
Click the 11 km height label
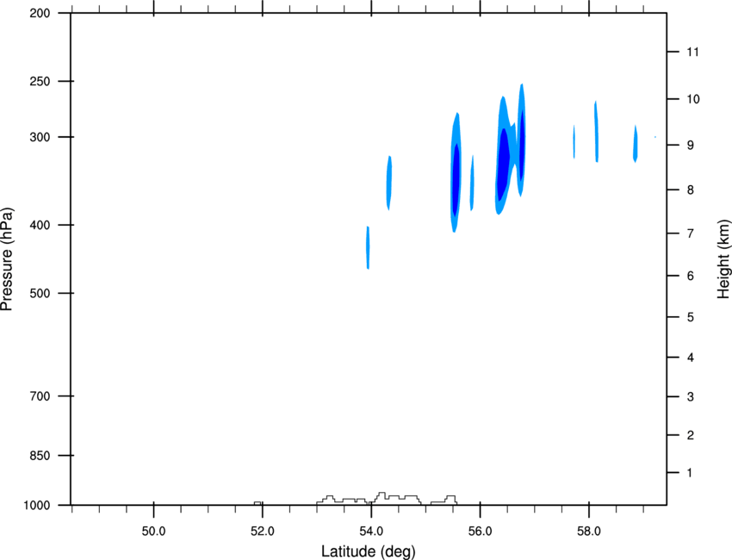(x=692, y=52)
